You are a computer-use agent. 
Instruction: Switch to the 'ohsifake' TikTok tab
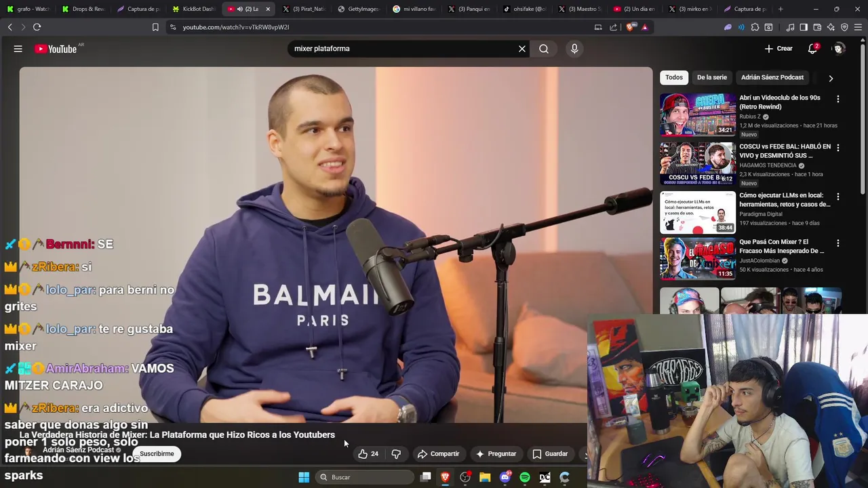524,9
